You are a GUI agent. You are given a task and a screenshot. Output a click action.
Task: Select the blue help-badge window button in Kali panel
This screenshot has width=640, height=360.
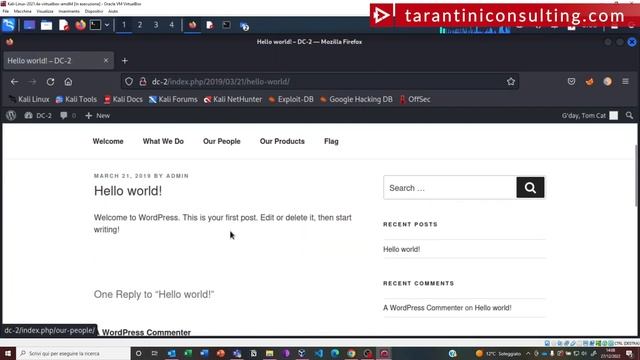[244, 27]
